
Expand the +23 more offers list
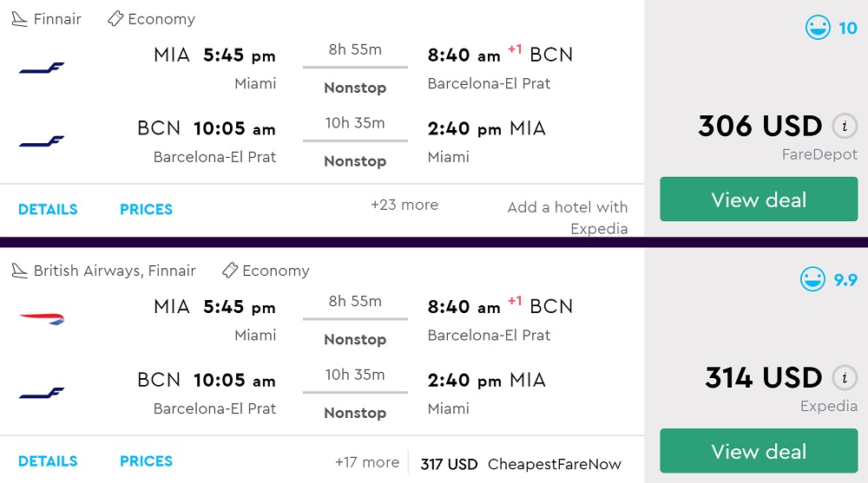[x=404, y=206]
